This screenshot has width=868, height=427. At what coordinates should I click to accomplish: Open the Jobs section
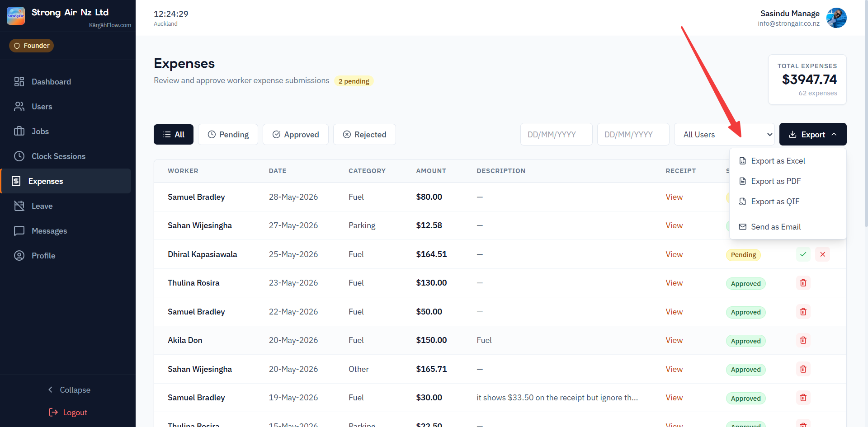tap(66, 131)
